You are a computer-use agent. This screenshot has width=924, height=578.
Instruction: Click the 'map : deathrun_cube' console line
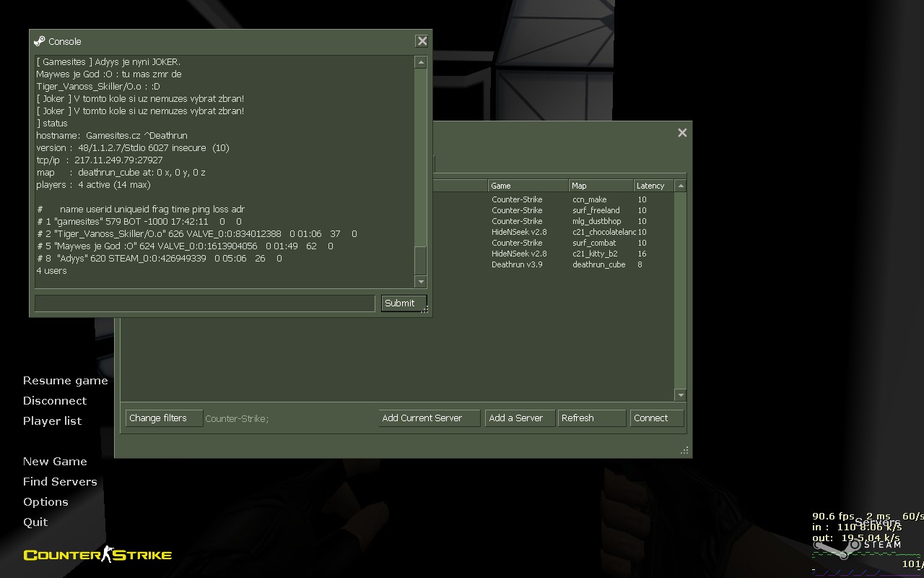coord(121,172)
